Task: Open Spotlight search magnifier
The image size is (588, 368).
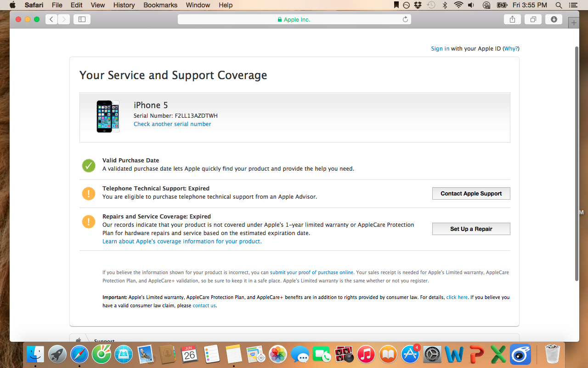Action: (x=559, y=5)
